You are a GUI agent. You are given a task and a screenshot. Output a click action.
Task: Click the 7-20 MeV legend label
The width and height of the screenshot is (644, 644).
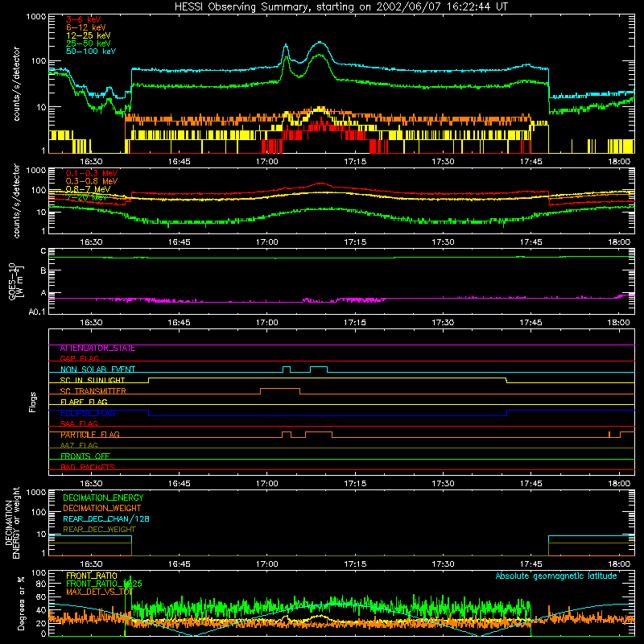click(87, 197)
